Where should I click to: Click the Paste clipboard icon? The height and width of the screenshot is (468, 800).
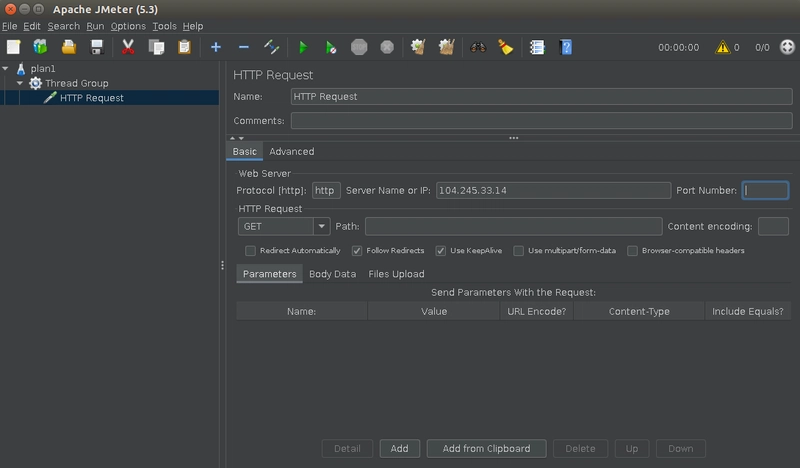point(184,47)
